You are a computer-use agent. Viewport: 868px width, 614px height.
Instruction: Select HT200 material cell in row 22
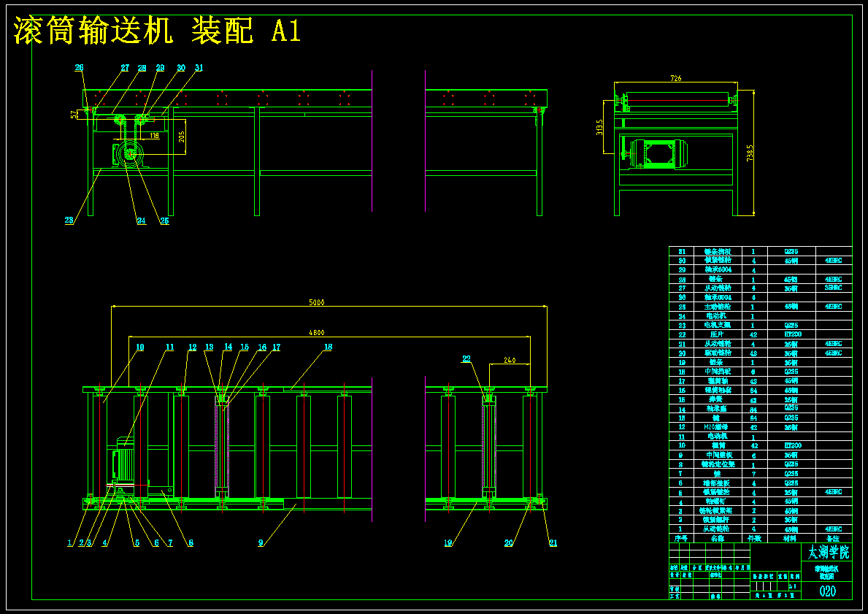pos(791,334)
